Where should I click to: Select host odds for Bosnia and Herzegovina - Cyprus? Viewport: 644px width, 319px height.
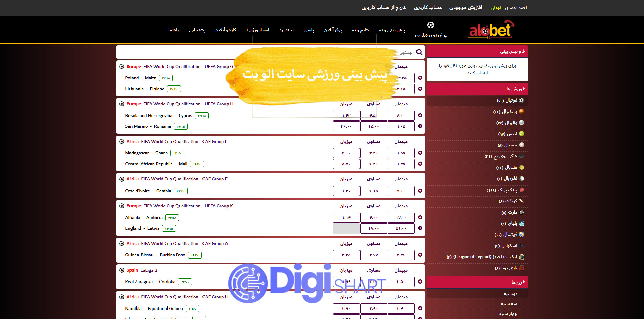[346, 116]
